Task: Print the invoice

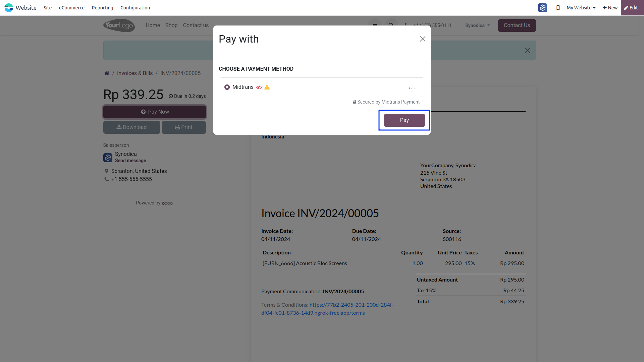Action: (x=184, y=127)
